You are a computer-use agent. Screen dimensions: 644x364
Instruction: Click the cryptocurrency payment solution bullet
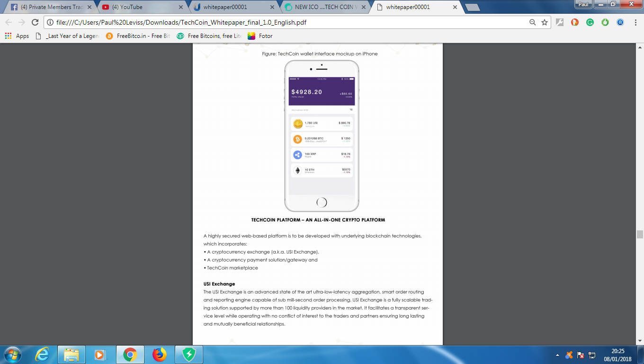260,260
